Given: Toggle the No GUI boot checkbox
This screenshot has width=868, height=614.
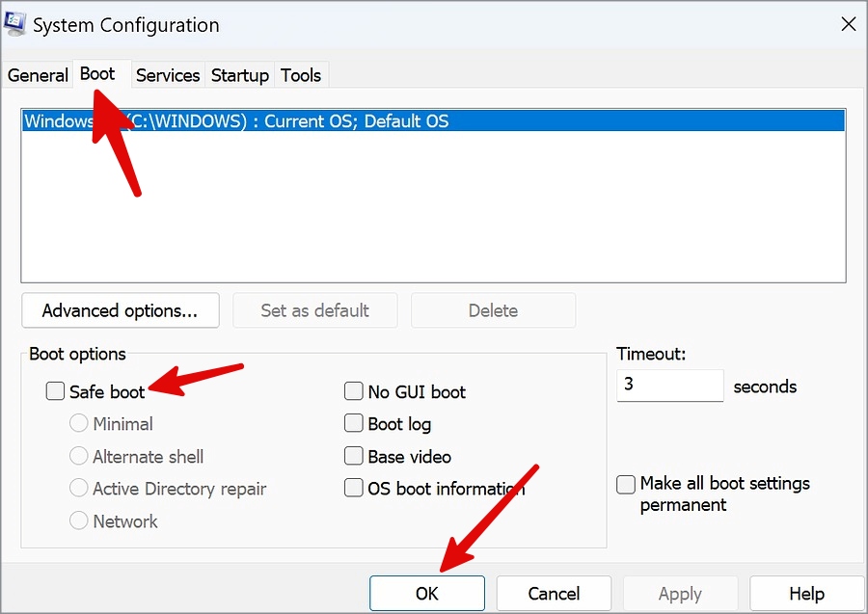Looking at the screenshot, I should (354, 392).
